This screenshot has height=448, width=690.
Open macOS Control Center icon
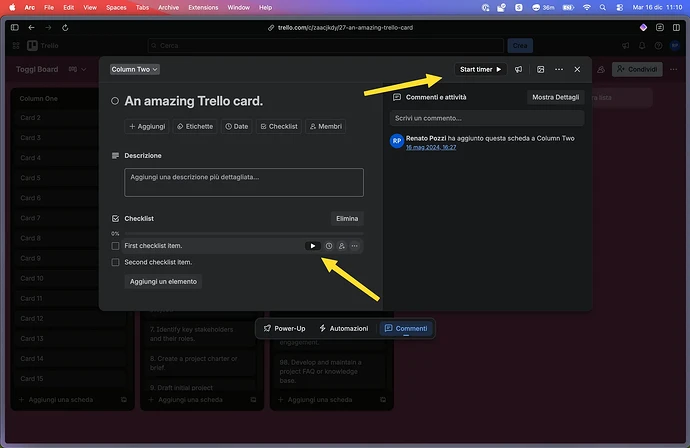tap(620, 7)
